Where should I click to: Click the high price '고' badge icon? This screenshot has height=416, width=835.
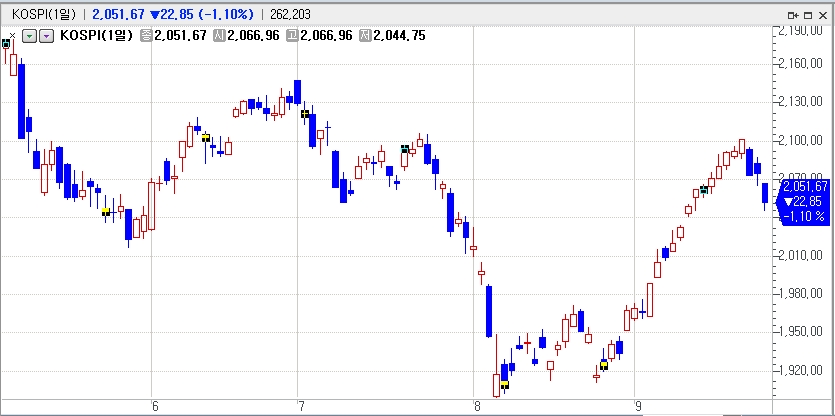click(x=291, y=36)
